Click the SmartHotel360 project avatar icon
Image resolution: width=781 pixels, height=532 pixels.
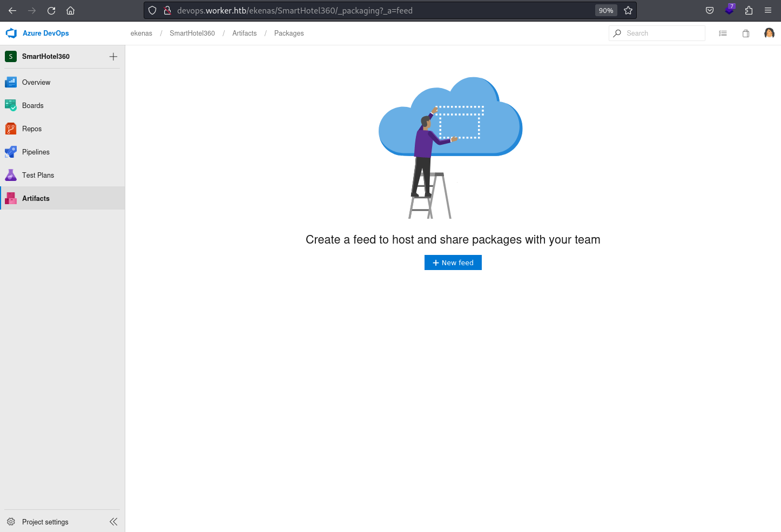pos(11,56)
